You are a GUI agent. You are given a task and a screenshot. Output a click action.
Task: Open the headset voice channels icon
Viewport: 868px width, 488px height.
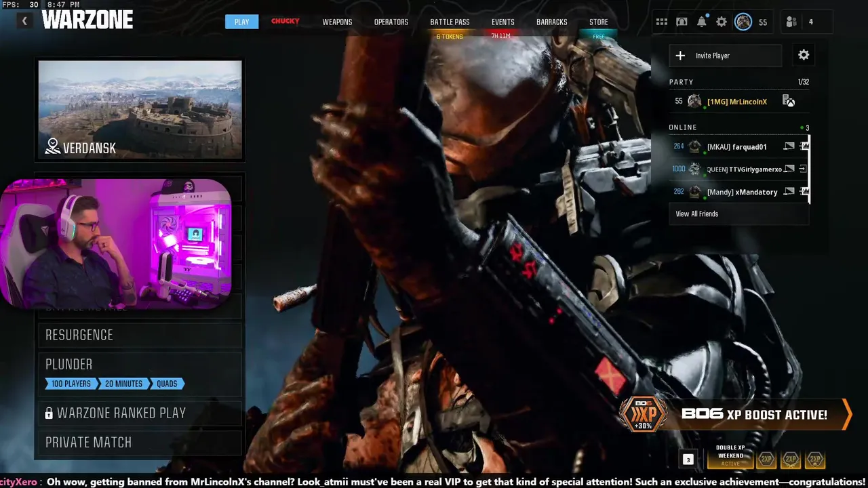[x=682, y=22]
